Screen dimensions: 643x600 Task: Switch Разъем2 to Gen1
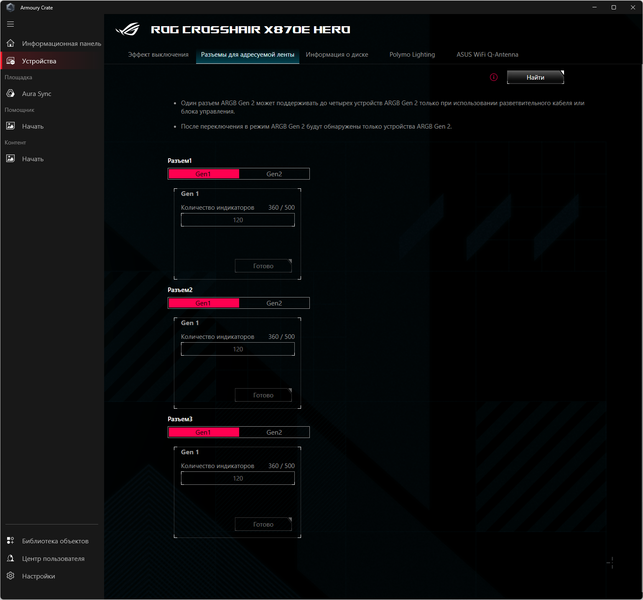204,303
